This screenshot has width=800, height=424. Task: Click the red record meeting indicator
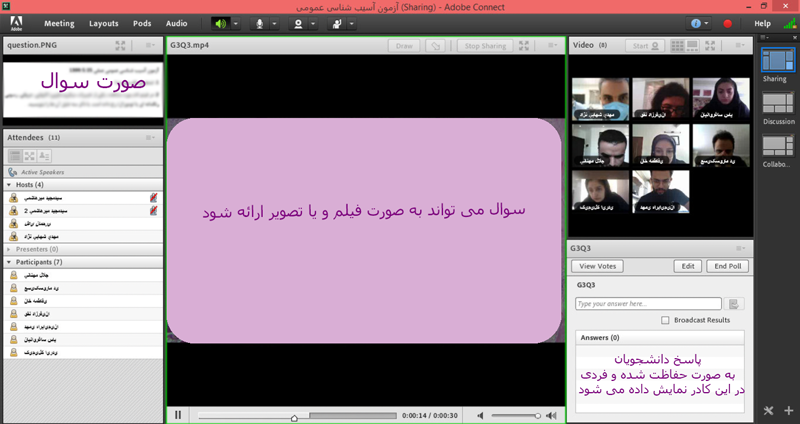point(728,23)
